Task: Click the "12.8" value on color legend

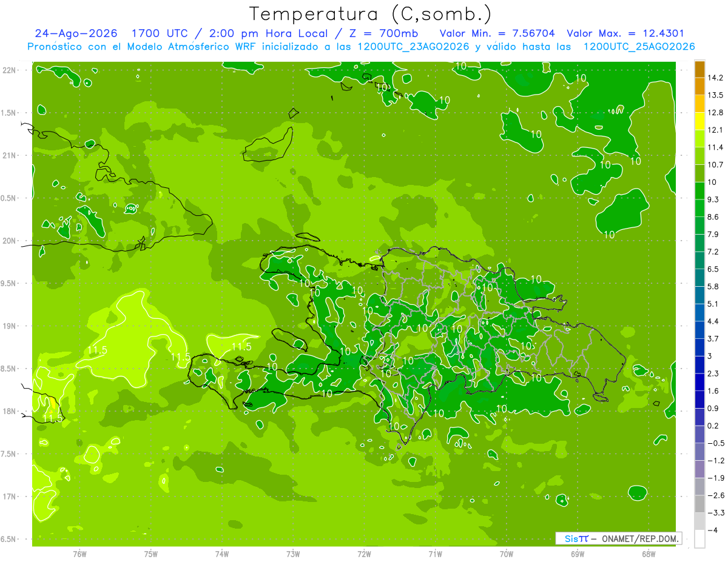Action: point(715,113)
